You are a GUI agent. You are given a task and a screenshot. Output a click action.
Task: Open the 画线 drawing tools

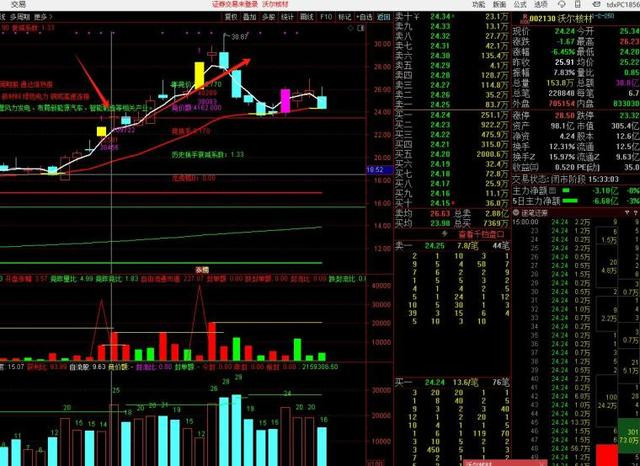click(307, 17)
